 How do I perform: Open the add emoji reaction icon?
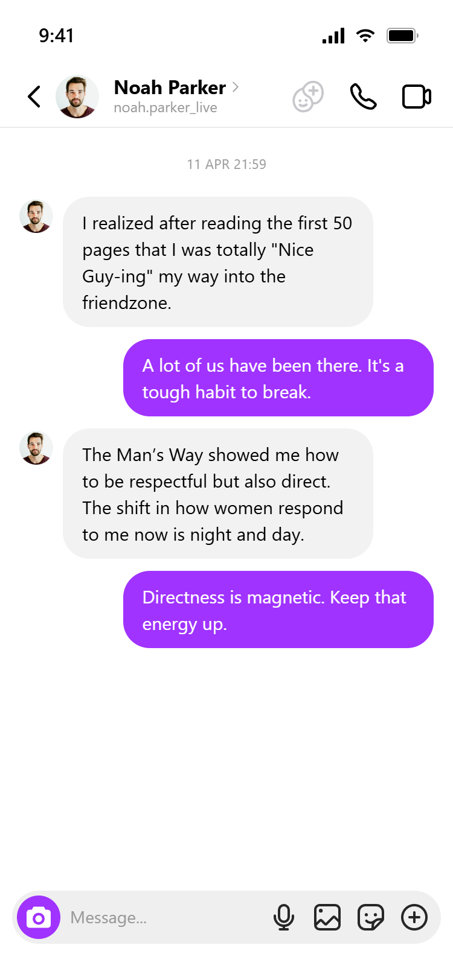pos(308,97)
